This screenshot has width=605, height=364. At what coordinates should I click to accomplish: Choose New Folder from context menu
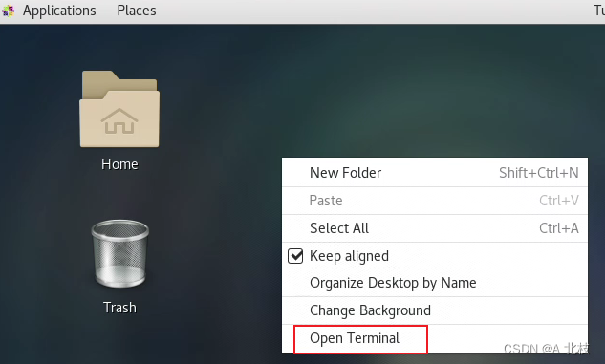click(435, 173)
